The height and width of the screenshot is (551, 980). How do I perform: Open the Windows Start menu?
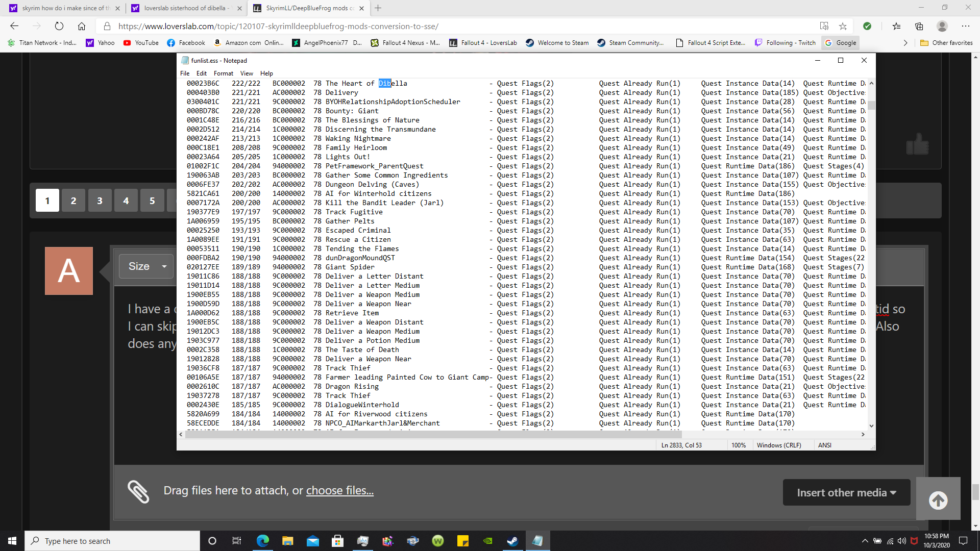tap(12, 541)
